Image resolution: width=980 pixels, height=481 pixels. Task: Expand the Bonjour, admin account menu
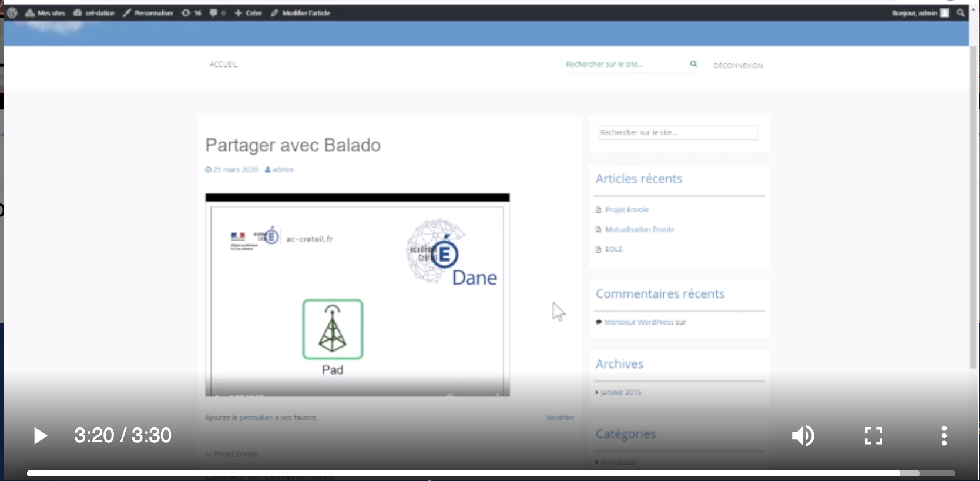[x=919, y=13]
